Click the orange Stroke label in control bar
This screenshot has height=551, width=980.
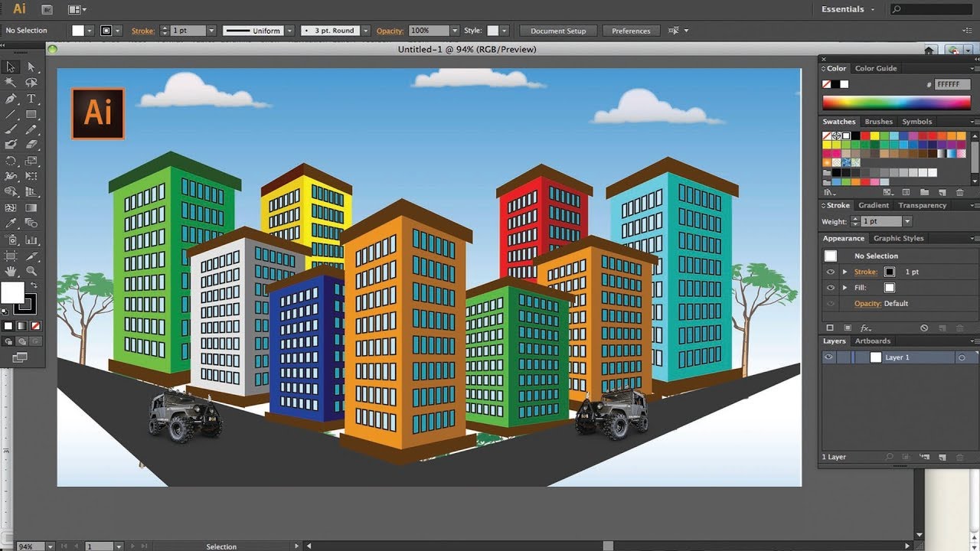tap(142, 31)
